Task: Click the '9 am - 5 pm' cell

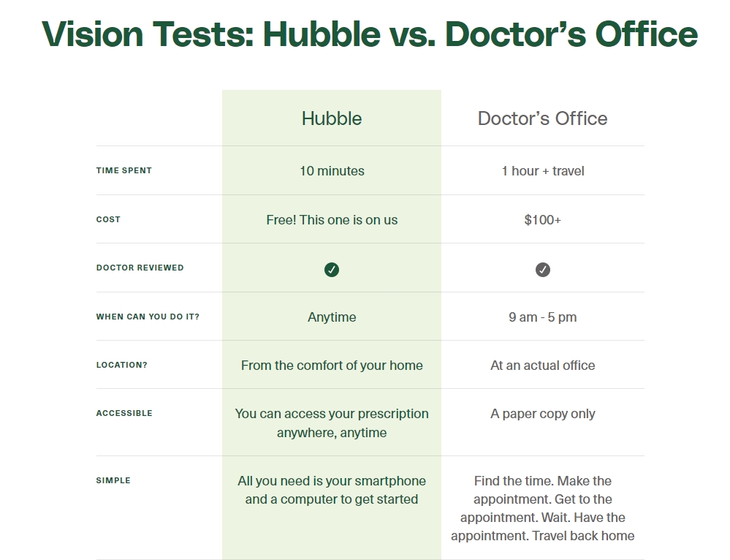Action: (x=543, y=317)
